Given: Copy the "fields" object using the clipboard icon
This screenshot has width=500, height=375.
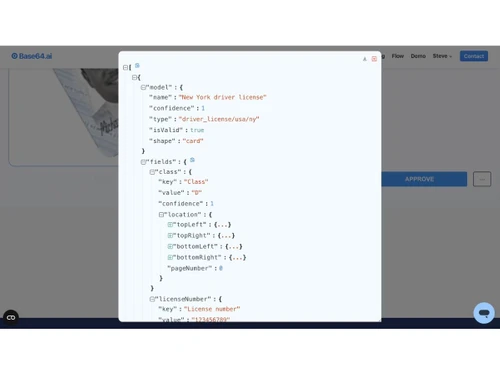Looking at the screenshot, I should (x=192, y=160).
